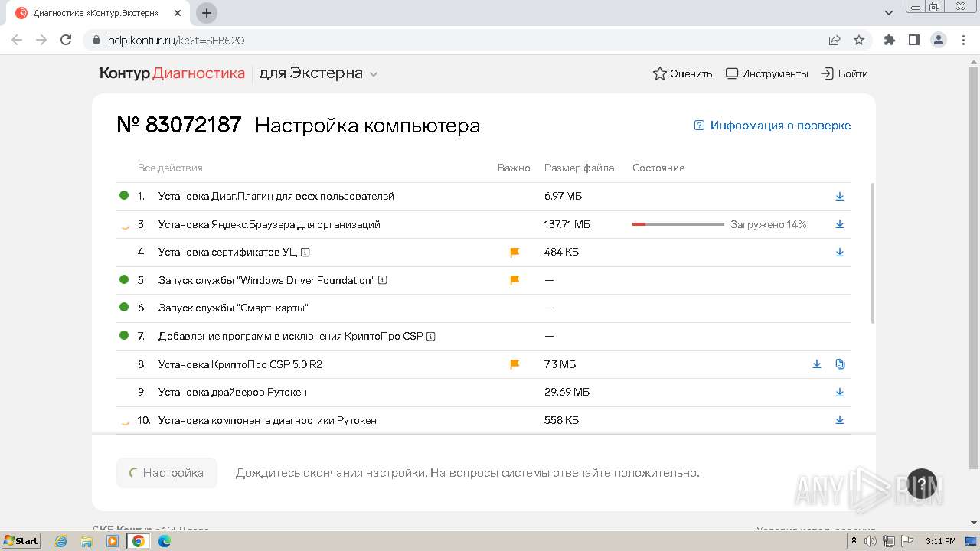
Task: Open the volume control in system tray
Action: (871, 541)
